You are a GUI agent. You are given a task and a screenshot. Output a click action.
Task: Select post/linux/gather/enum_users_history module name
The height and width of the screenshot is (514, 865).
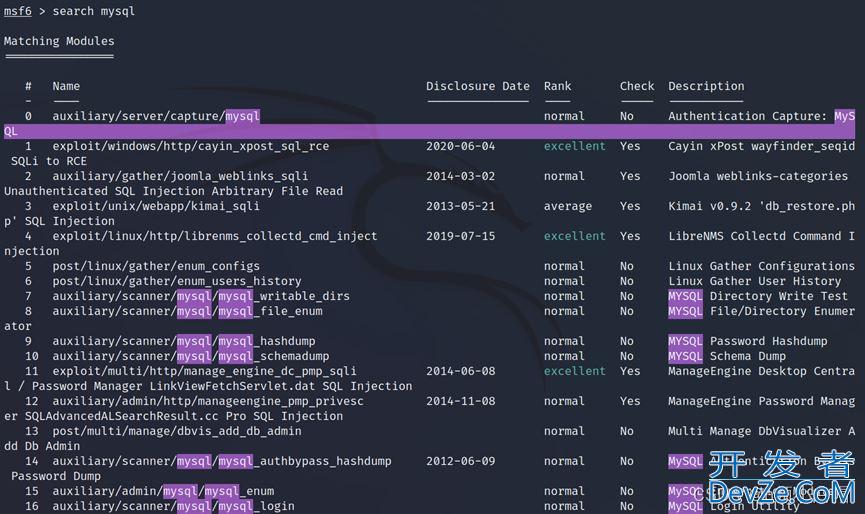pyautogui.click(x=177, y=281)
